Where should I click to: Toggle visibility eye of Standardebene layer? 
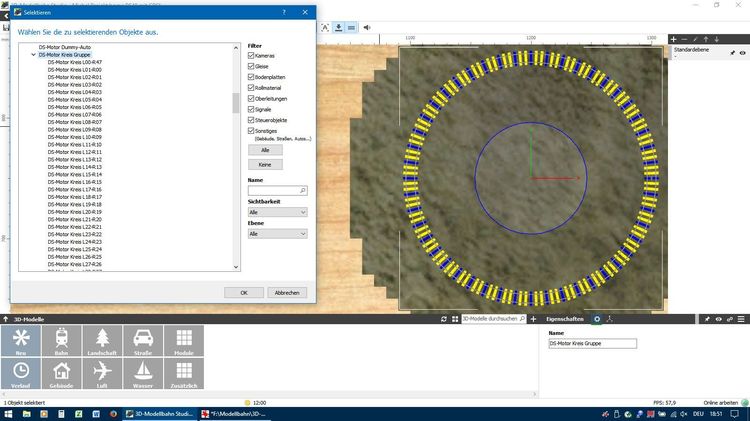tap(742, 53)
